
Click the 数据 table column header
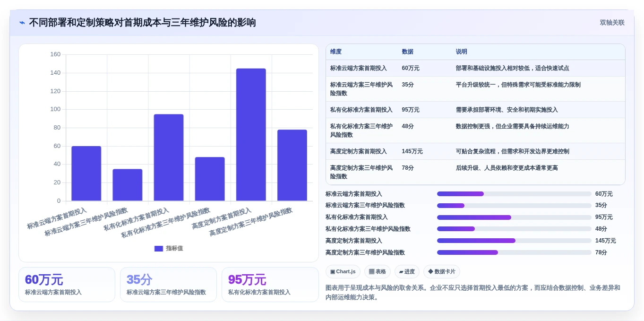coord(407,52)
